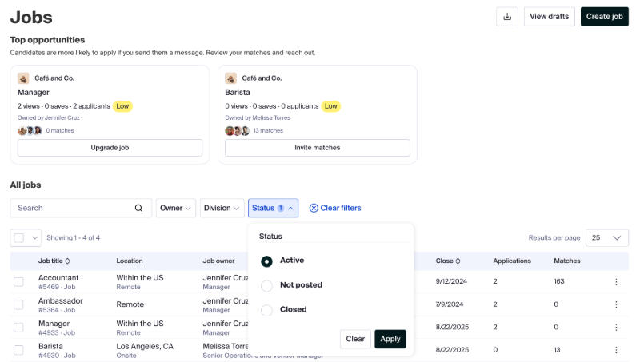Open the Manager job in the table
The height and width of the screenshot is (362, 644).
[x=54, y=324]
